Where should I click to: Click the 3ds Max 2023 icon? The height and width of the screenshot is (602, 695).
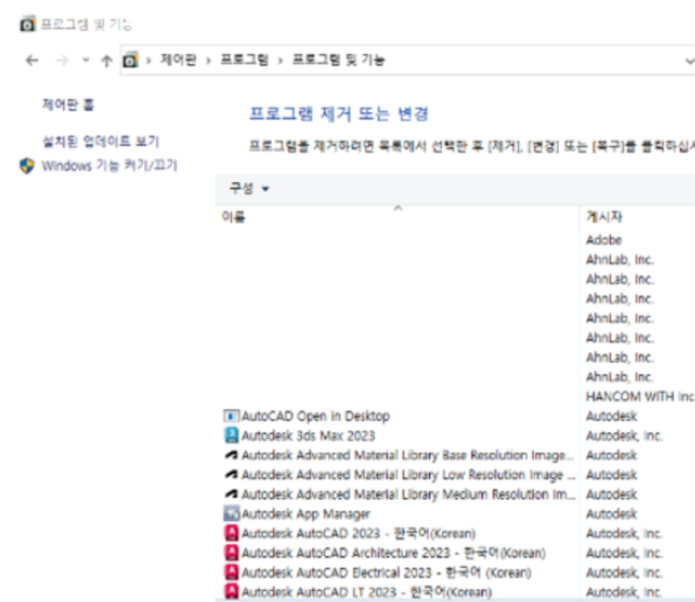[x=231, y=435]
